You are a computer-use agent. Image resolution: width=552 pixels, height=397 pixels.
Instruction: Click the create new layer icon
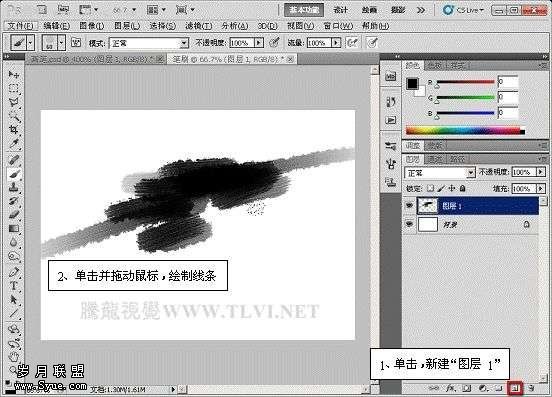click(x=515, y=388)
